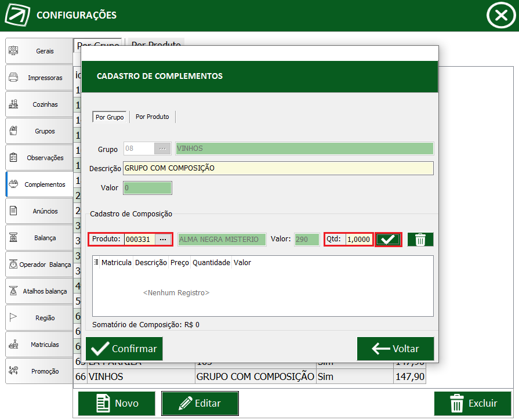Click the trash icon beside Qtd field
This screenshot has width=519, height=420.
click(x=420, y=239)
